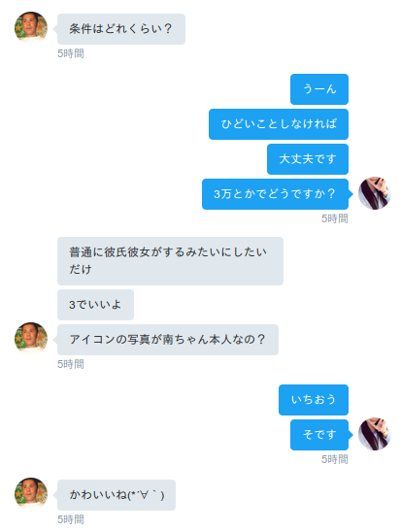
Task: Click the 'うーん' blue message bubble
Action: [x=319, y=89]
